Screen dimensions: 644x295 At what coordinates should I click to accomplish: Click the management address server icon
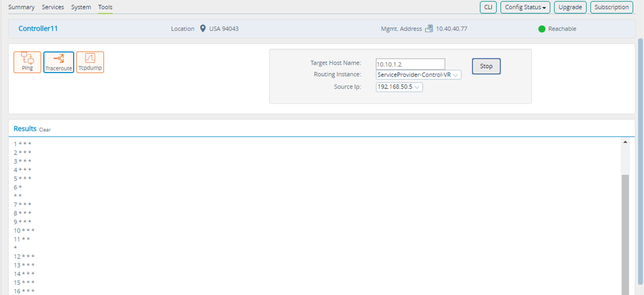click(429, 29)
